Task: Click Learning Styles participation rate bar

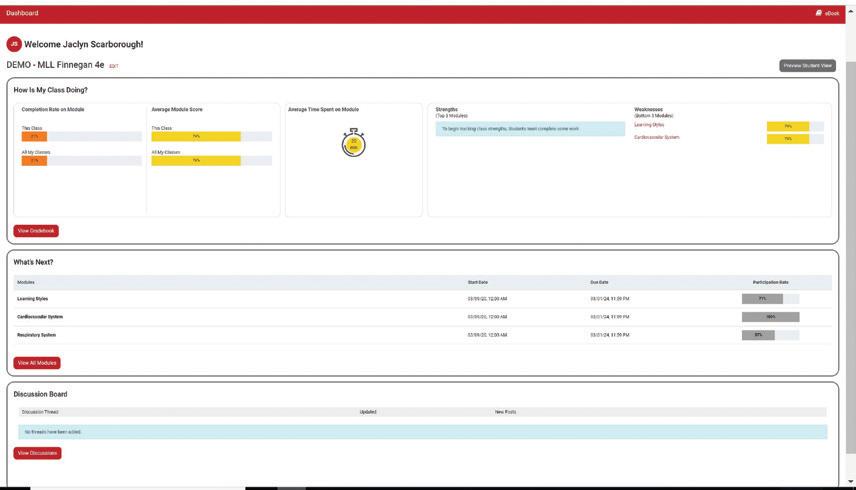Action: [x=770, y=298]
